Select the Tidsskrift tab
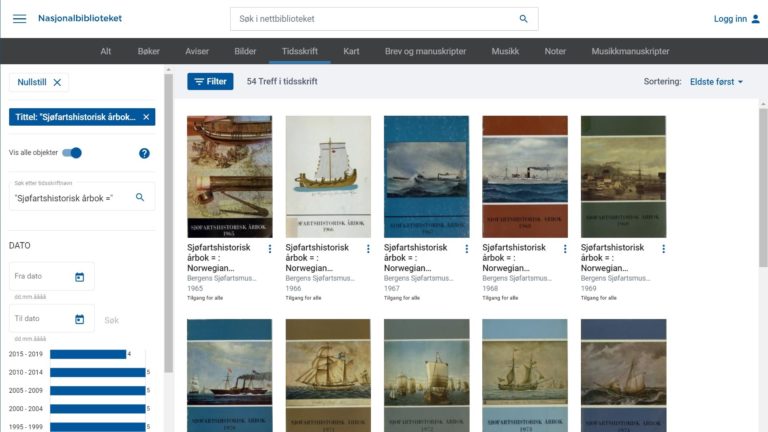768x432 pixels. point(300,51)
